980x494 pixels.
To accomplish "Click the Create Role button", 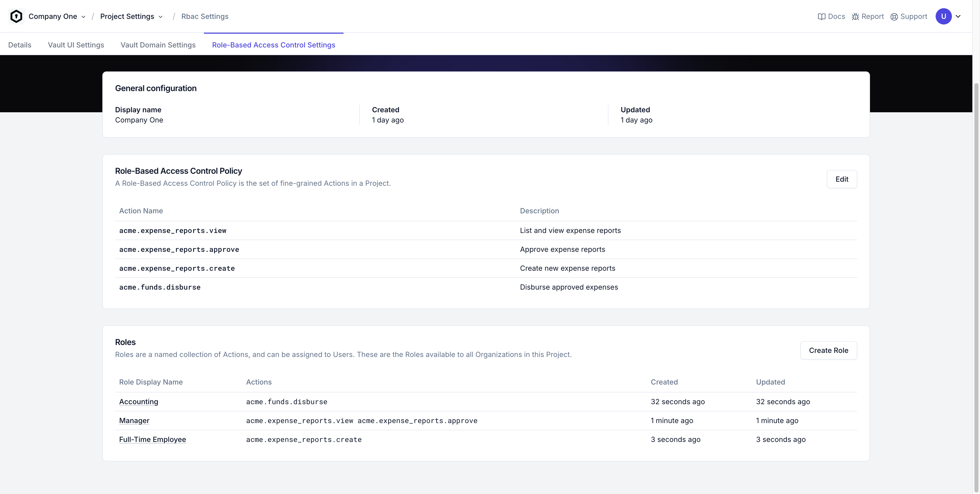I will [828, 350].
